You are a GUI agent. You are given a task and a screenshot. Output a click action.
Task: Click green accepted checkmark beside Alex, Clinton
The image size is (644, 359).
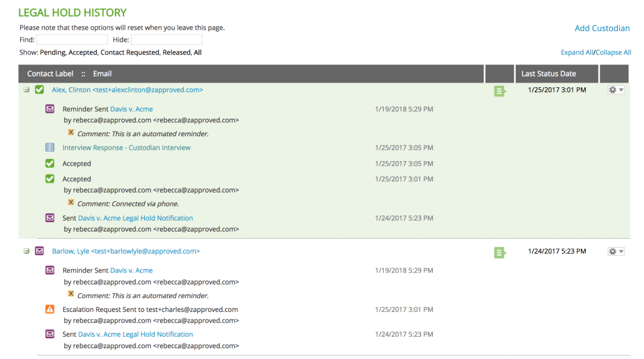pos(40,90)
